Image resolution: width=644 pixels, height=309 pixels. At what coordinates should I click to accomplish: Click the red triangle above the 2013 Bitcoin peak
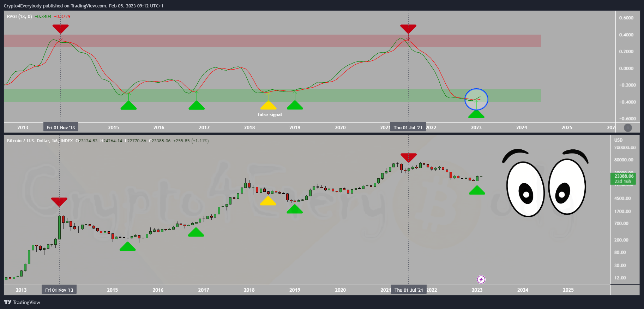pyautogui.click(x=59, y=202)
